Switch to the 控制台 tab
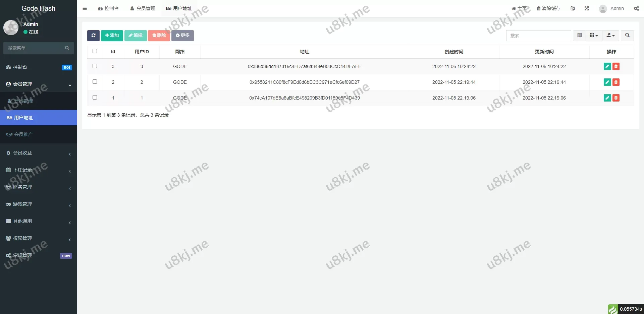This screenshot has height=314, width=644. point(108,8)
